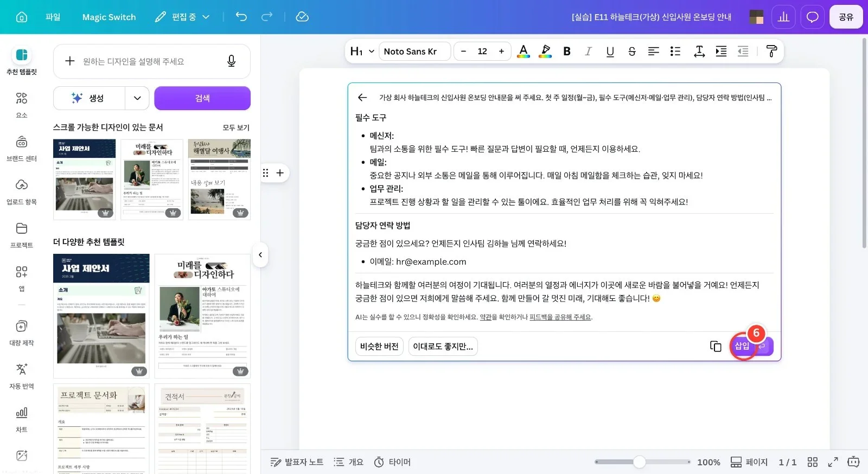Image resolution: width=868 pixels, height=474 pixels.
Task: Adjust the zoom slider
Action: (640, 462)
